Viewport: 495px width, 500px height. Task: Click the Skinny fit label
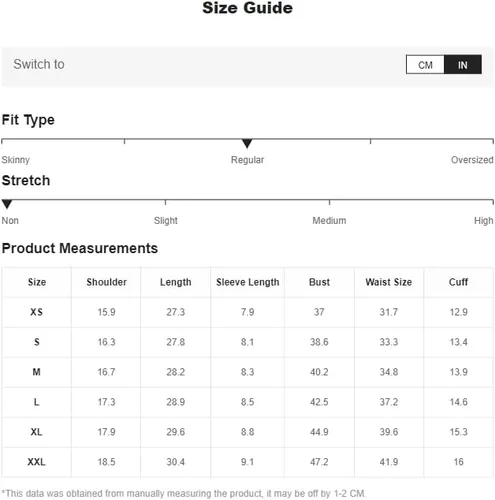[16, 160]
